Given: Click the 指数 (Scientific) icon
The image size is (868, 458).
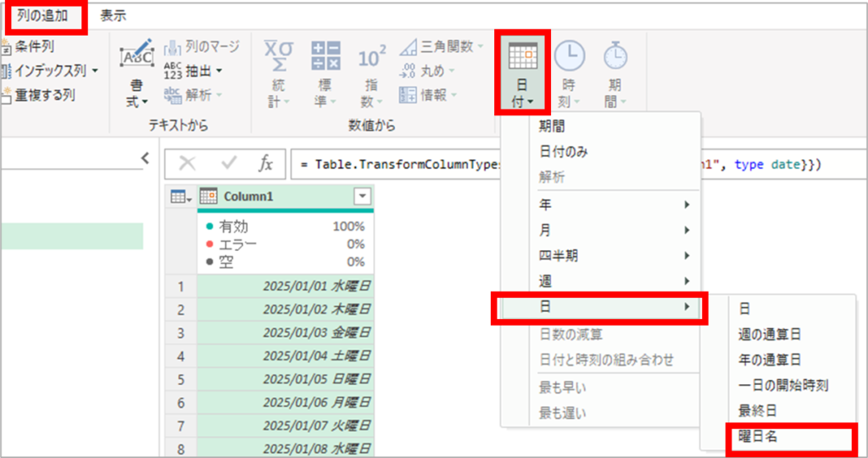Looking at the screenshot, I should 371,58.
